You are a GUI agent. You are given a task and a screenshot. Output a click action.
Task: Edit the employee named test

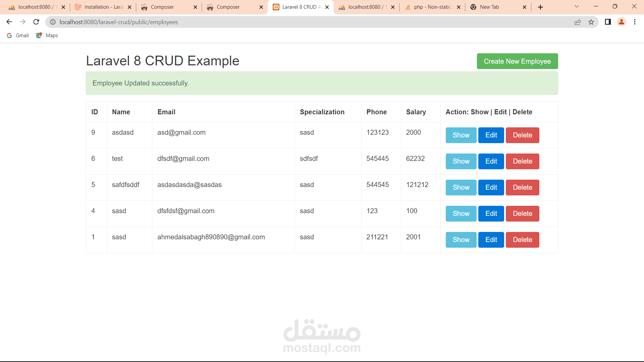pyautogui.click(x=491, y=161)
